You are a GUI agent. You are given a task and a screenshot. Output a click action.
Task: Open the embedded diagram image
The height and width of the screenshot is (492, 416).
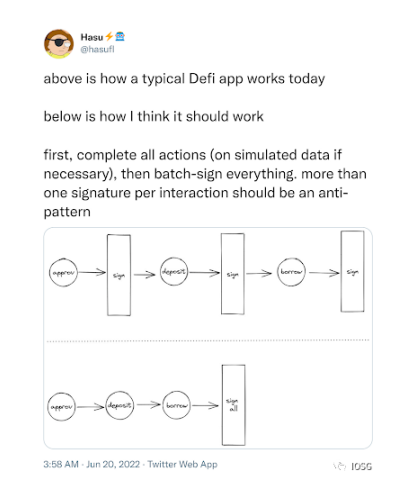(208, 338)
